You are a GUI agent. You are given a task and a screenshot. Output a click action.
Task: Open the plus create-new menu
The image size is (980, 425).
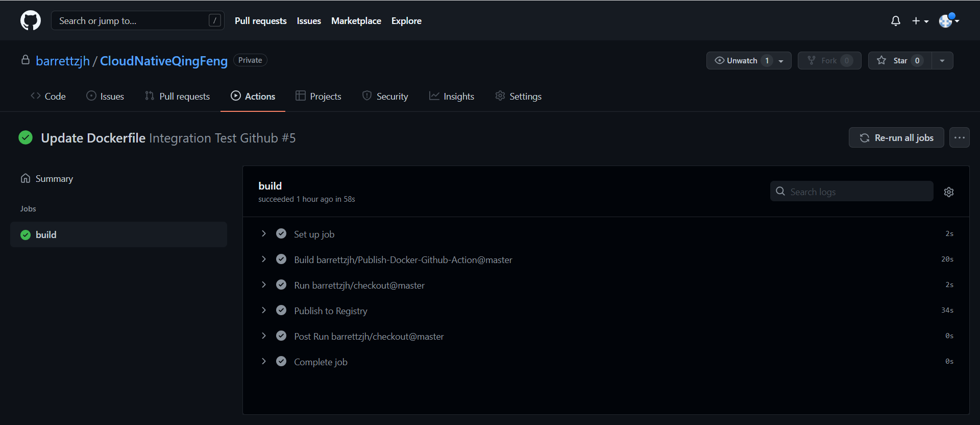[920, 21]
